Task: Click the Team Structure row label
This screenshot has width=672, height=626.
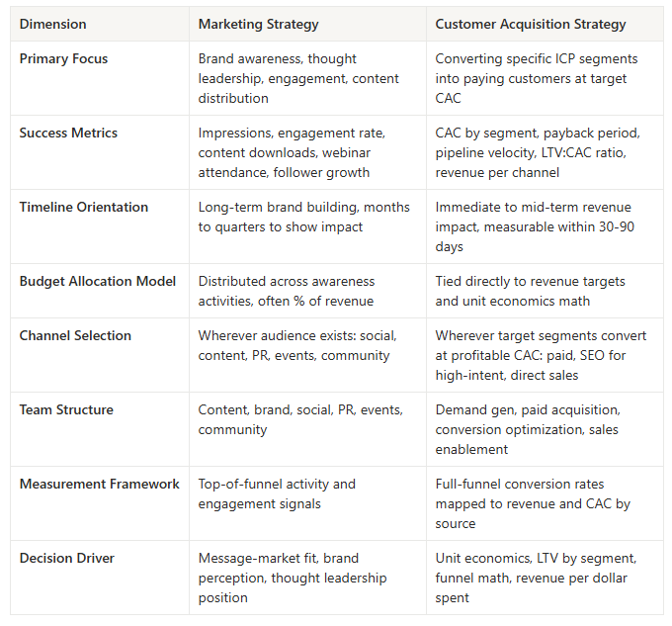Action: pos(66,409)
